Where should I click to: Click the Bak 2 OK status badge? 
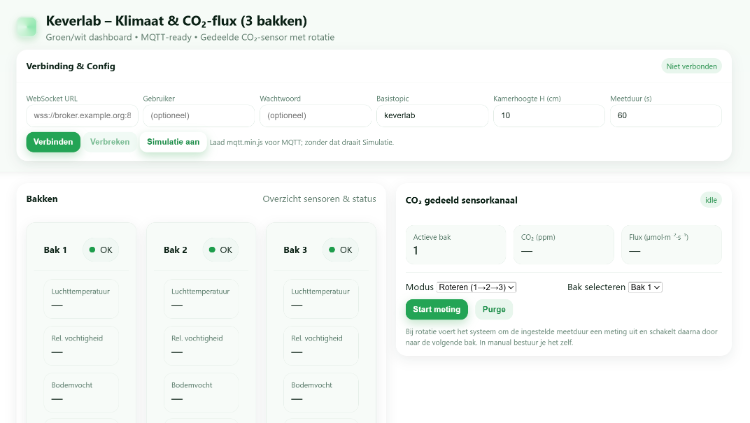point(219,250)
